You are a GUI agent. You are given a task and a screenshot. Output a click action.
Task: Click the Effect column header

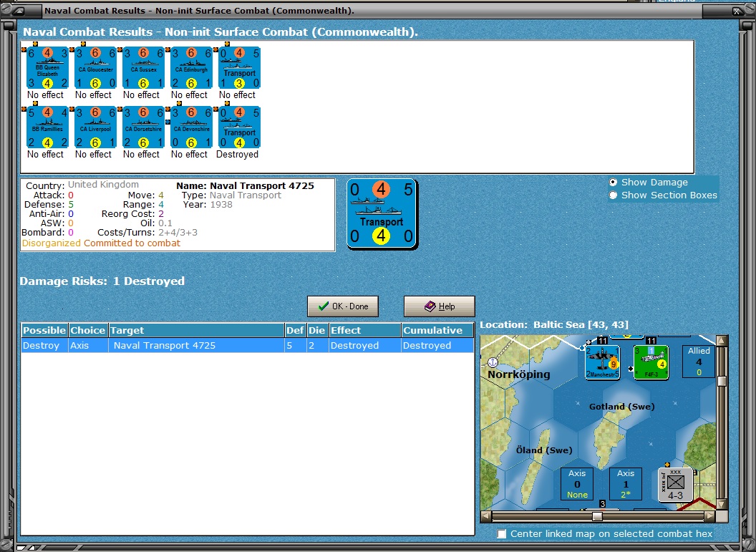pos(365,330)
